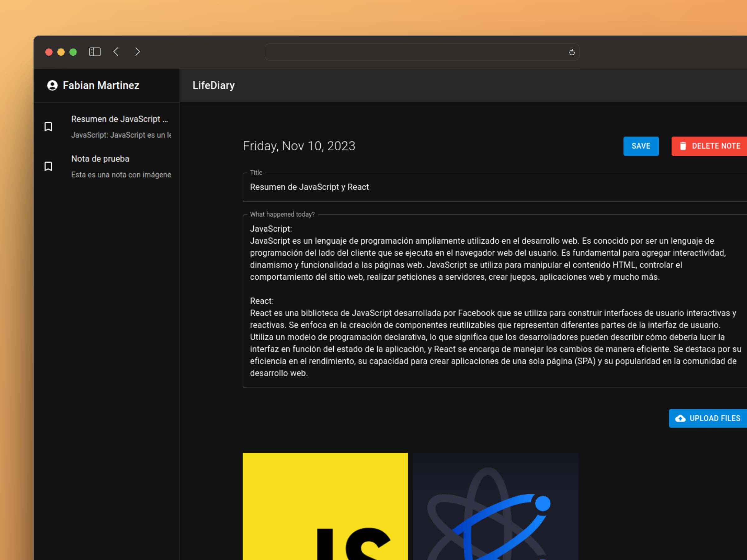This screenshot has height=560, width=747.
Task: Click the trash icon in Delete Note button
Action: click(x=683, y=146)
